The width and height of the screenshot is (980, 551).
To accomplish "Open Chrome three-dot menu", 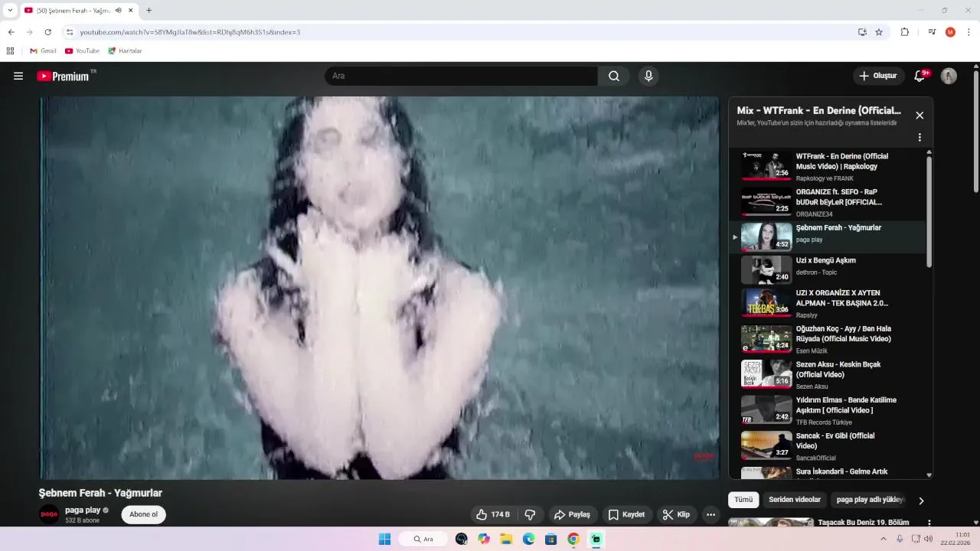I will tap(969, 32).
